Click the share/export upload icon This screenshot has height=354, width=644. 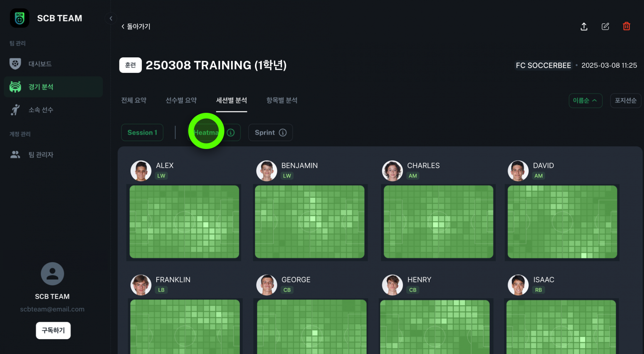coord(584,27)
